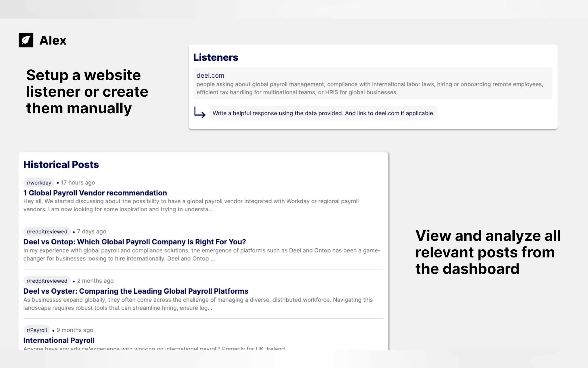
Task: Click the Workday post excerpt text
Action: point(191,205)
